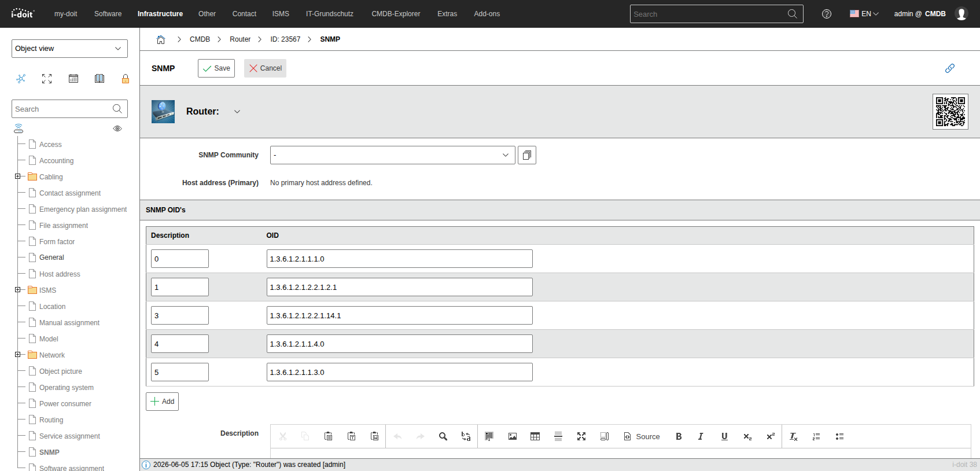Viewport: 980px width, 471px height.
Task: Click the Paste icon in editor toolbar
Action: 328,436
